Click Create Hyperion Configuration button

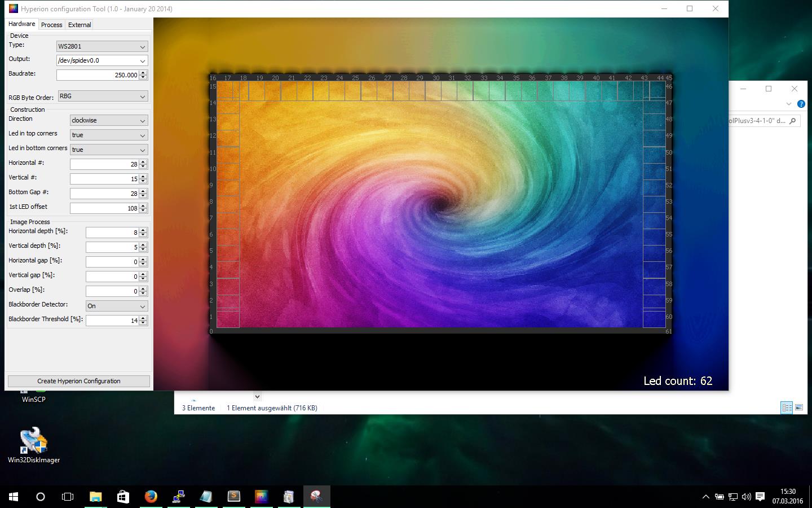79,381
